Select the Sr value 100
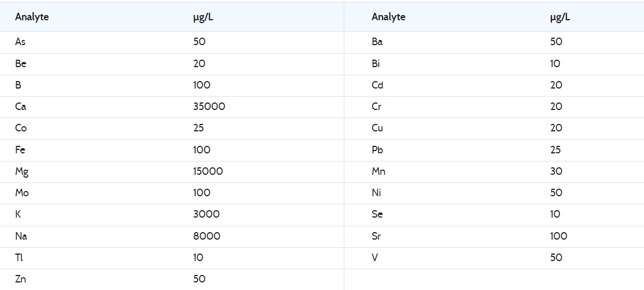644x290 pixels. tap(559, 236)
